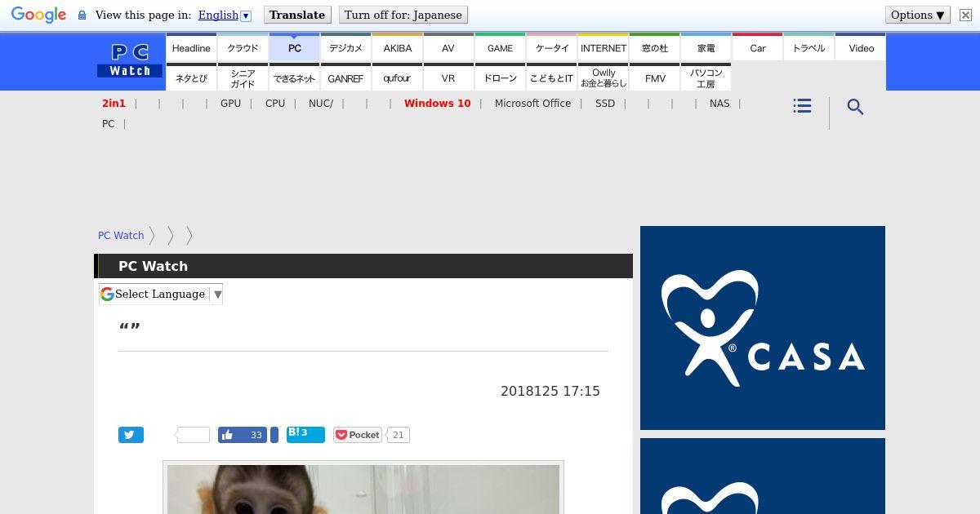Screen dimensions: 980x514
Task: Open the Owlly お金と暮らし tab
Action: [x=604, y=78]
